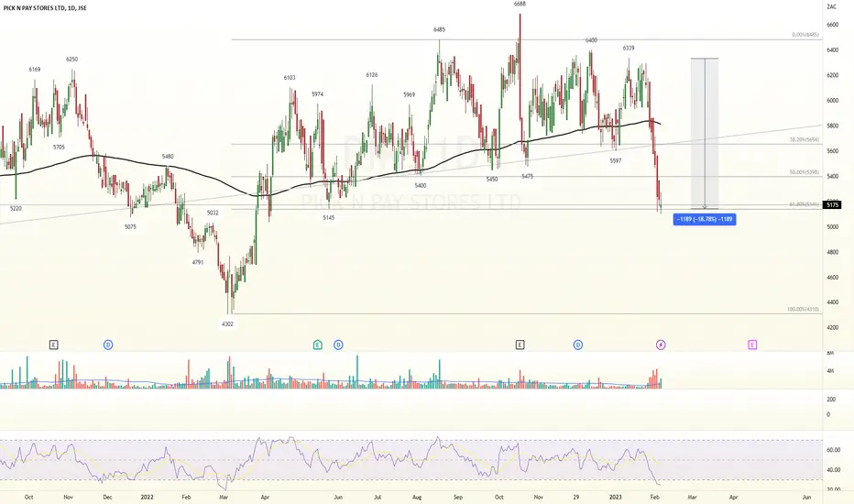Open the E earnings marker in October 2022

coord(520,345)
